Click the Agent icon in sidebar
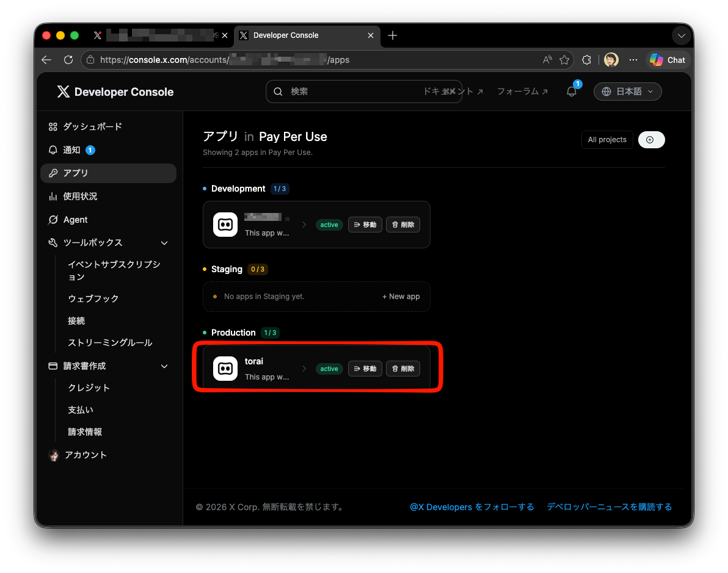The image size is (728, 573). [53, 220]
